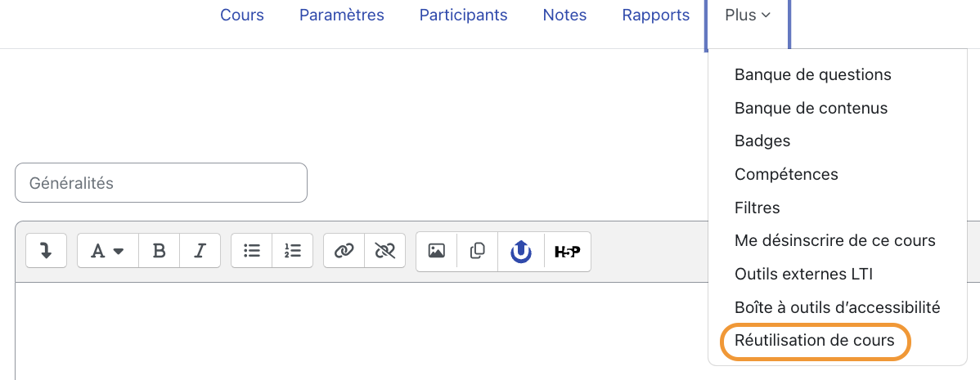Remove the link with unlink icon
This screenshot has height=380, width=980.
pyautogui.click(x=385, y=250)
